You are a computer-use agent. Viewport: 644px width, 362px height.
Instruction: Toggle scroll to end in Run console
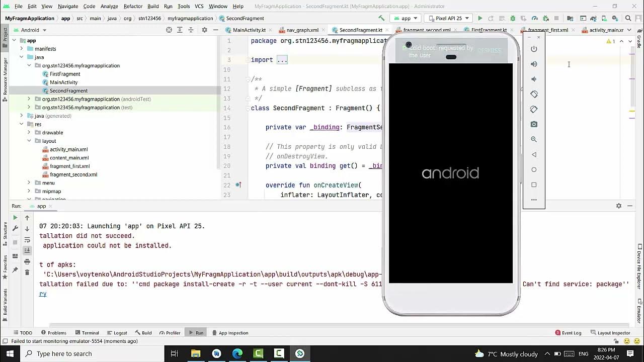pos(27,250)
